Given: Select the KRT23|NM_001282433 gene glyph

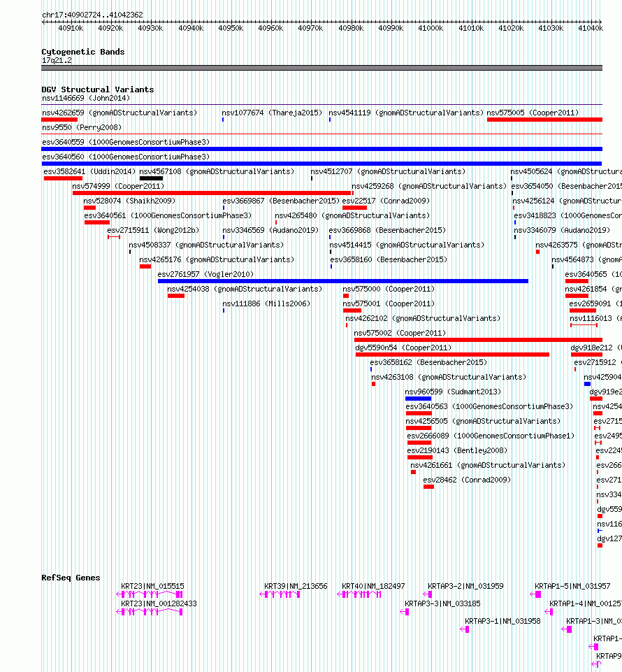Looking at the screenshot, I should coord(150,612).
